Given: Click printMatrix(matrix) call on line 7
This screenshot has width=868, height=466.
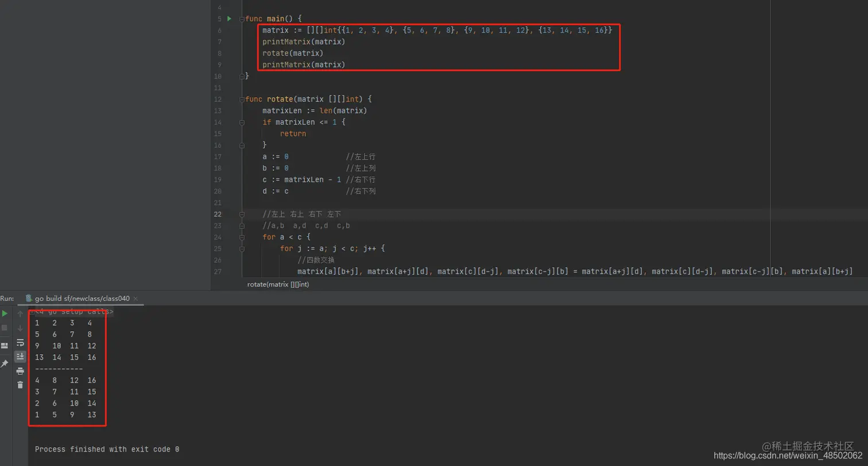Looking at the screenshot, I should 304,42.
